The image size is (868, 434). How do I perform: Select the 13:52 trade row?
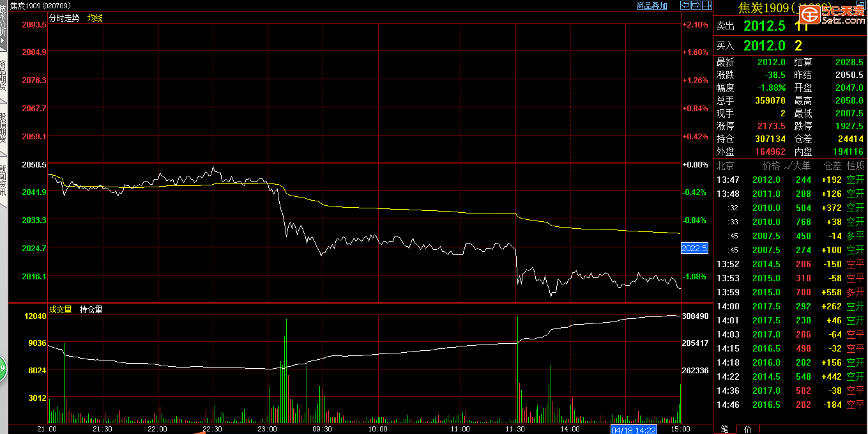click(x=790, y=264)
